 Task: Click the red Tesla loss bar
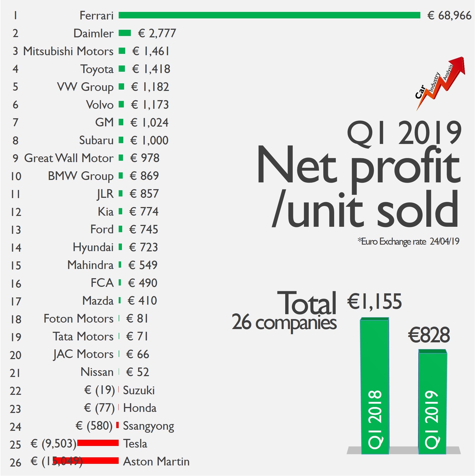tap(98, 443)
